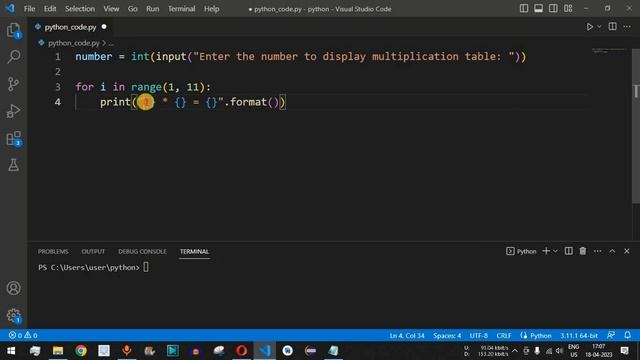Viewport: 640px width, 360px height.
Task: Show hidden system tray icons chevron
Action: (x=515, y=351)
